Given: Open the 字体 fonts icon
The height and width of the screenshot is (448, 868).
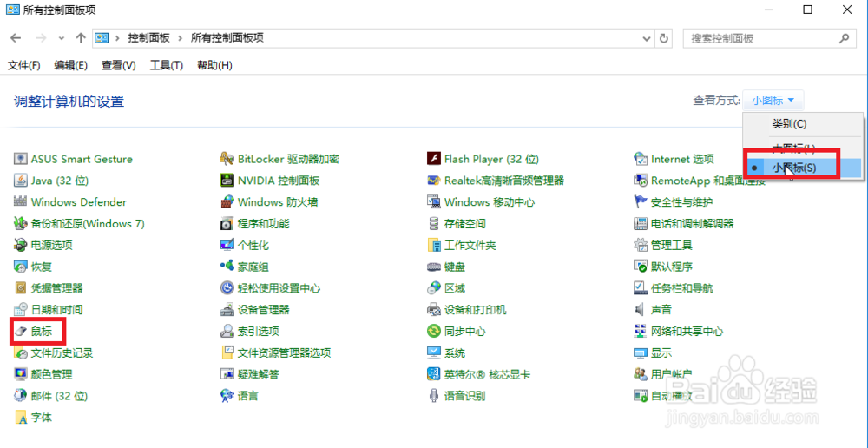Looking at the screenshot, I should (21, 417).
